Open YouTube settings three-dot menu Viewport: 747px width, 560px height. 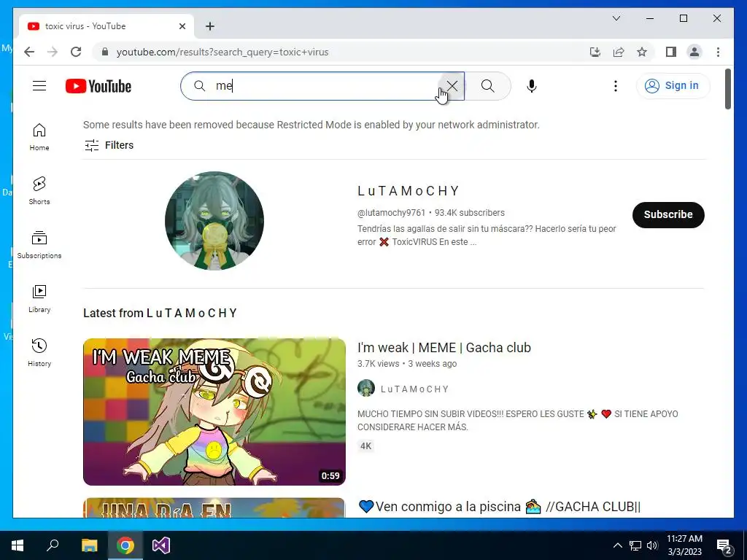[x=616, y=86]
